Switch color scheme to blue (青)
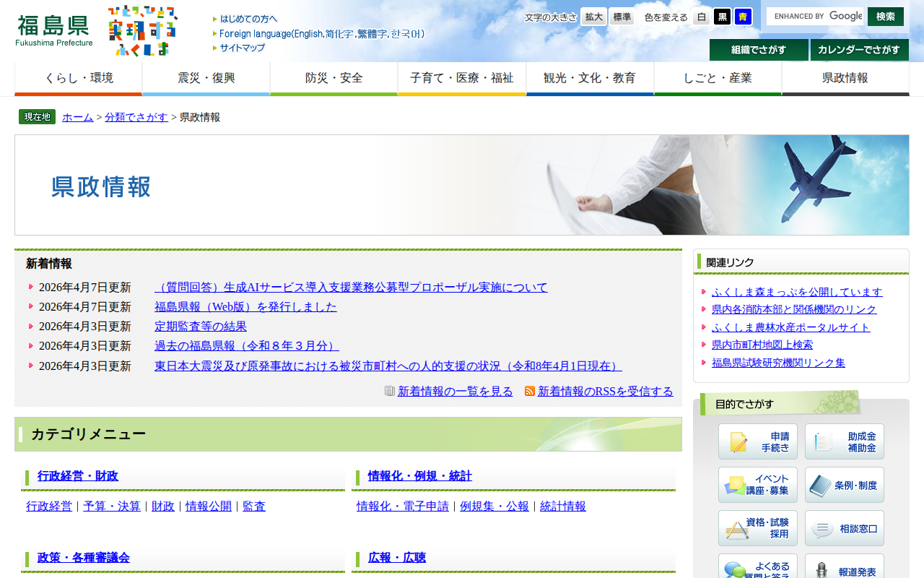Image resolution: width=924 pixels, height=578 pixels. point(744,17)
